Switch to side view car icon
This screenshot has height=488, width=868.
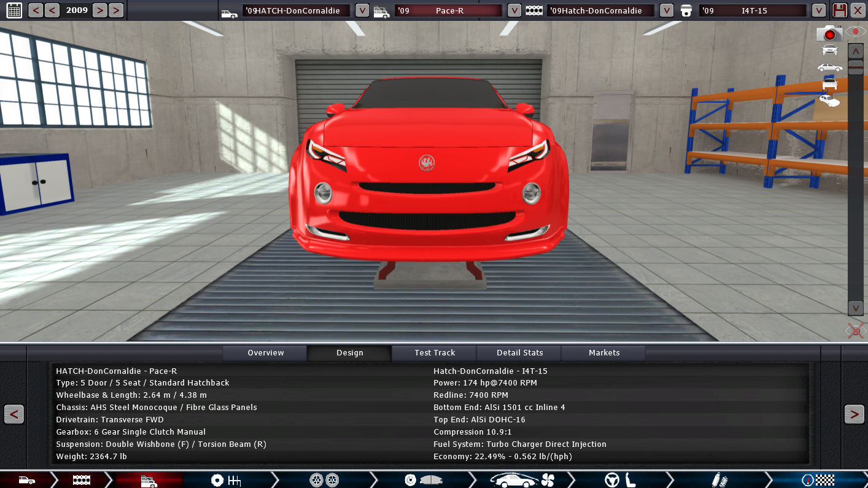pyautogui.click(x=829, y=68)
